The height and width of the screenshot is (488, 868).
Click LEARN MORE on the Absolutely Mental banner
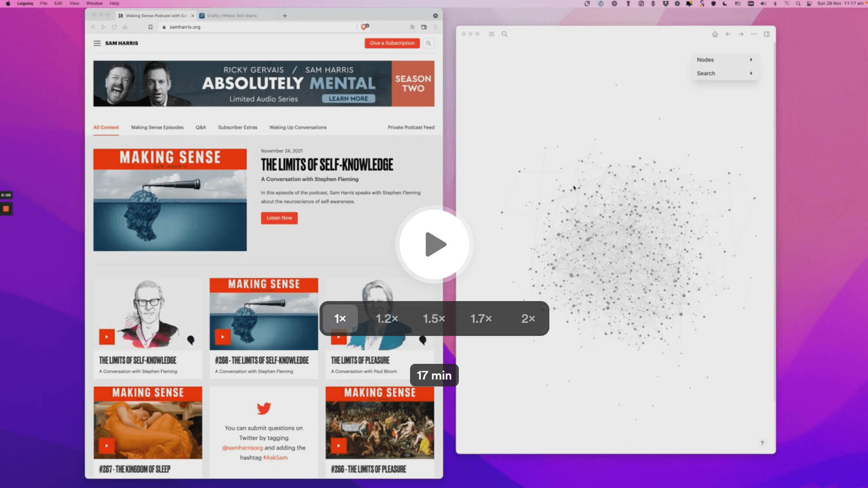[348, 98]
